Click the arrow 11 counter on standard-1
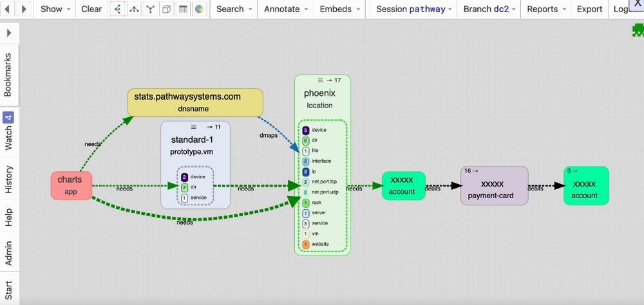644x305 pixels. [214, 126]
